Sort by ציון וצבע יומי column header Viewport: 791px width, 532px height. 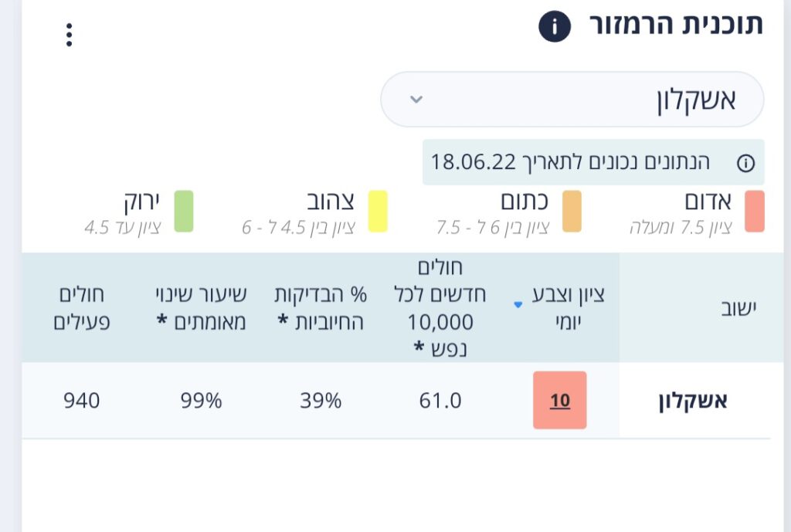click(569, 307)
